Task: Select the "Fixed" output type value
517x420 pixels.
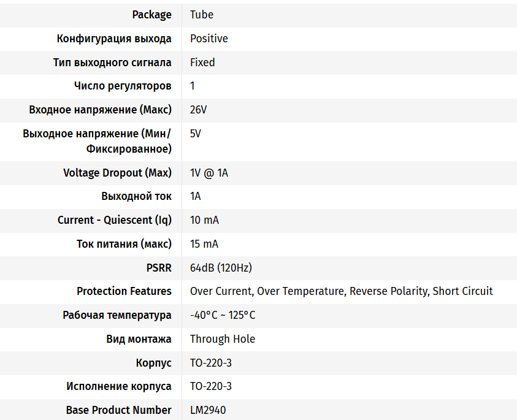Action: (x=202, y=63)
